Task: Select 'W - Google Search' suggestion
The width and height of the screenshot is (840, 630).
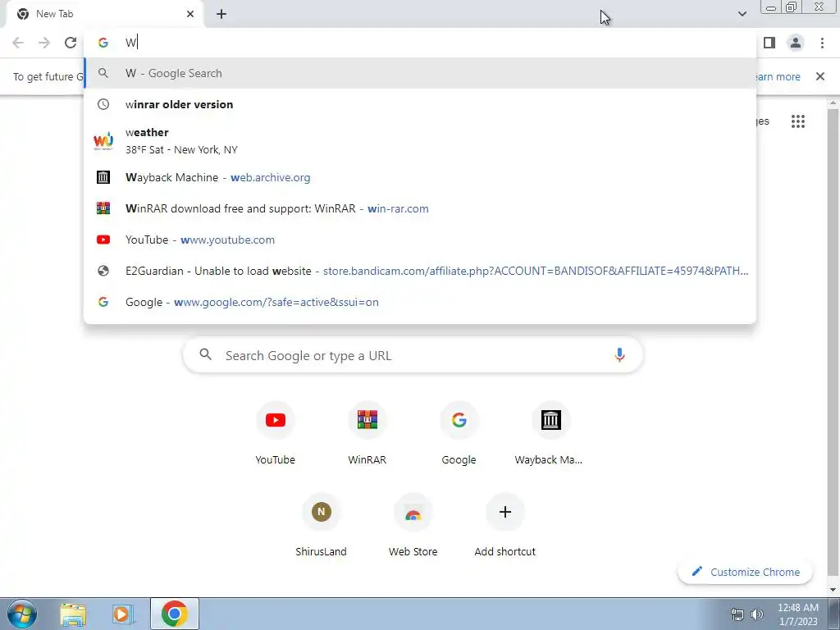Action: coord(420,73)
